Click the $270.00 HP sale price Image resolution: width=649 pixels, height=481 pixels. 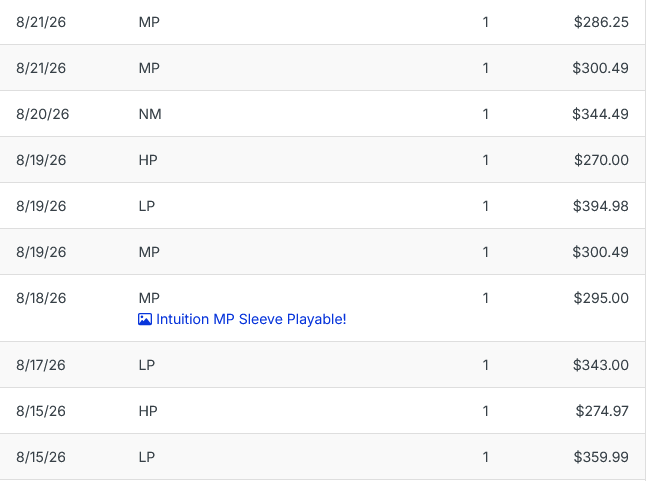click(601, 160)
